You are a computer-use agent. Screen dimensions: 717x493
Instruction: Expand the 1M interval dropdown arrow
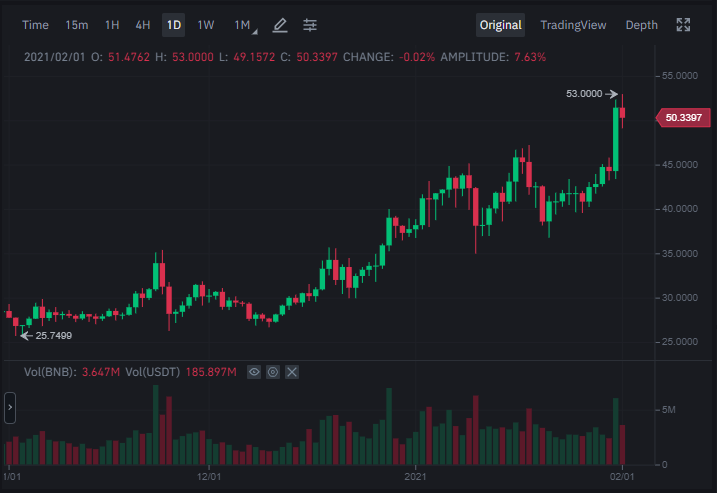tap(255, 32)
